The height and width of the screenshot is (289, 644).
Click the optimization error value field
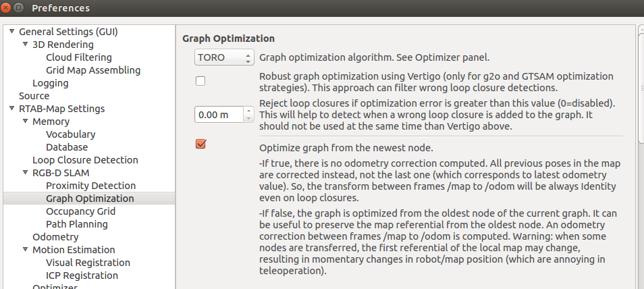click(x=218, y=115)
